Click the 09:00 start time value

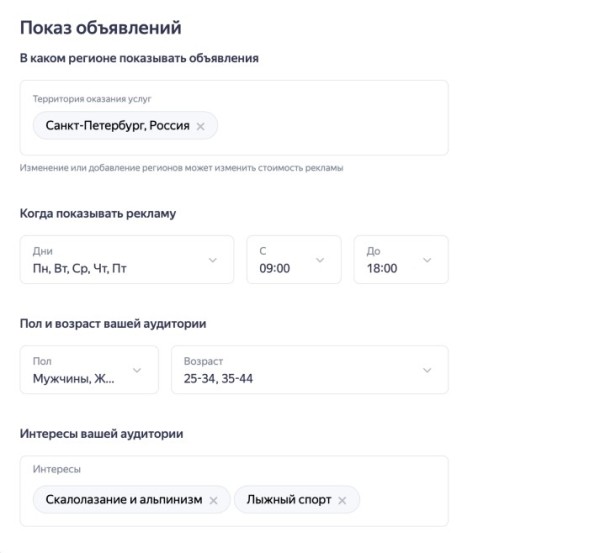pyautogui.click(x=274, y=268)
